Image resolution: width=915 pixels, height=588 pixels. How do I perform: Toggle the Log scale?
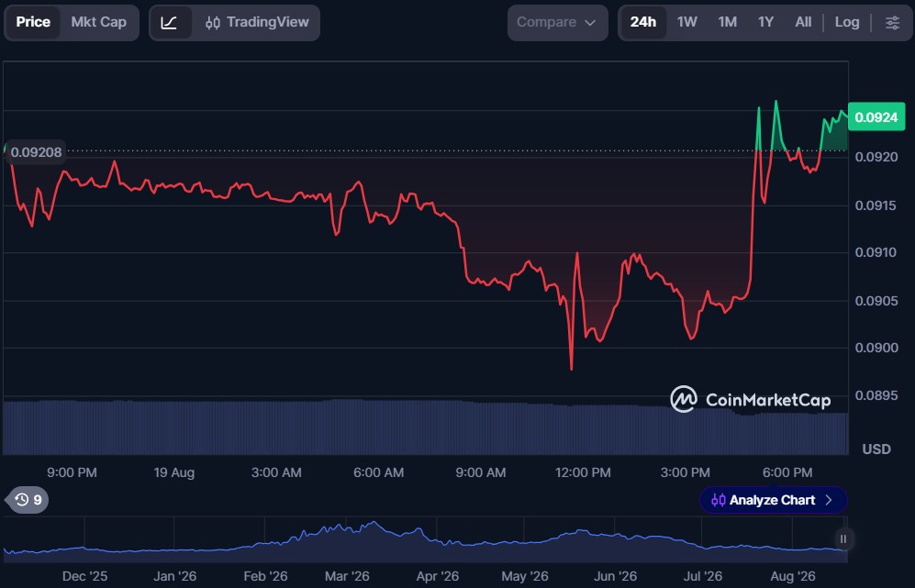click(847, 22)
